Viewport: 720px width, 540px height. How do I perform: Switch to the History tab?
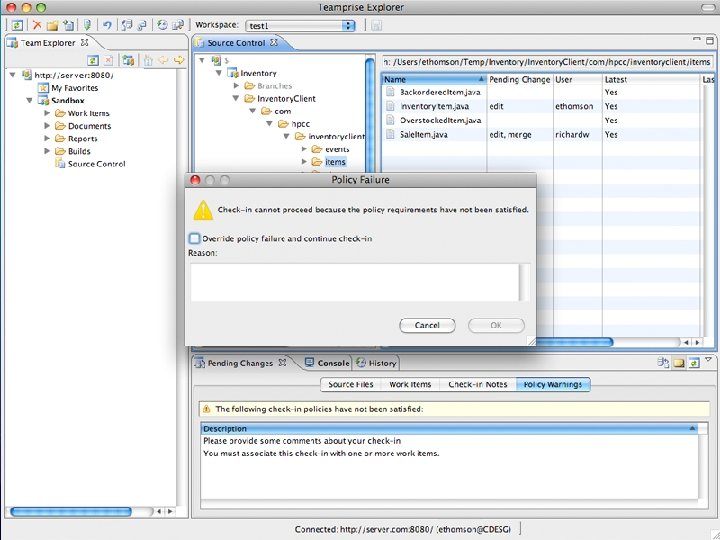tap(377, 363)
